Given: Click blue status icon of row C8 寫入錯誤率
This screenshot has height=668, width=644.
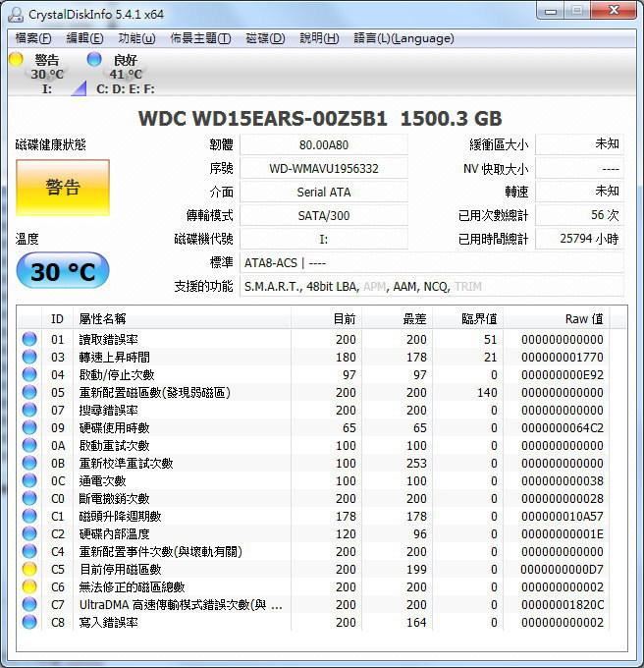Looking at the screenshot, I should pyautogui.click(x=29, y=622).
